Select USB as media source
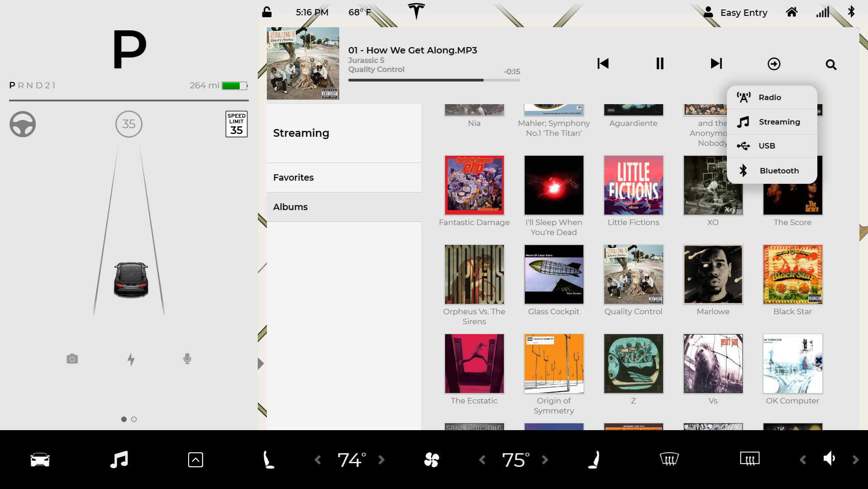This screenshot has width=868, height=489. coord(772,146)
